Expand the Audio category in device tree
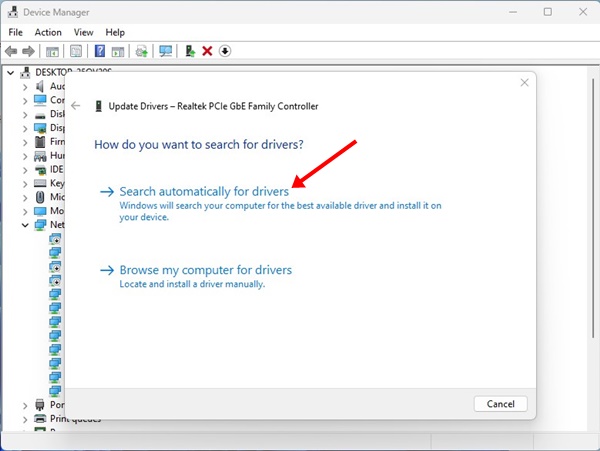The image size is (600, 451). click(x=25, y=87)
